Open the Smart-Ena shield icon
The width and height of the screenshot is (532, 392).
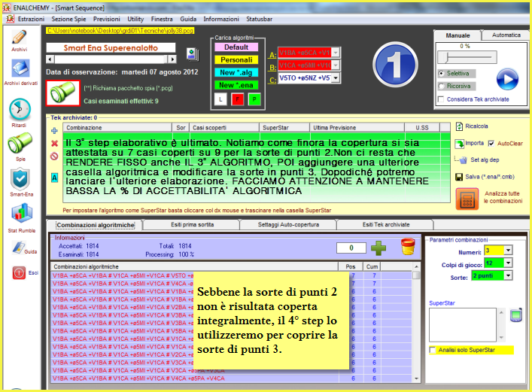click(x=20, y=179)
